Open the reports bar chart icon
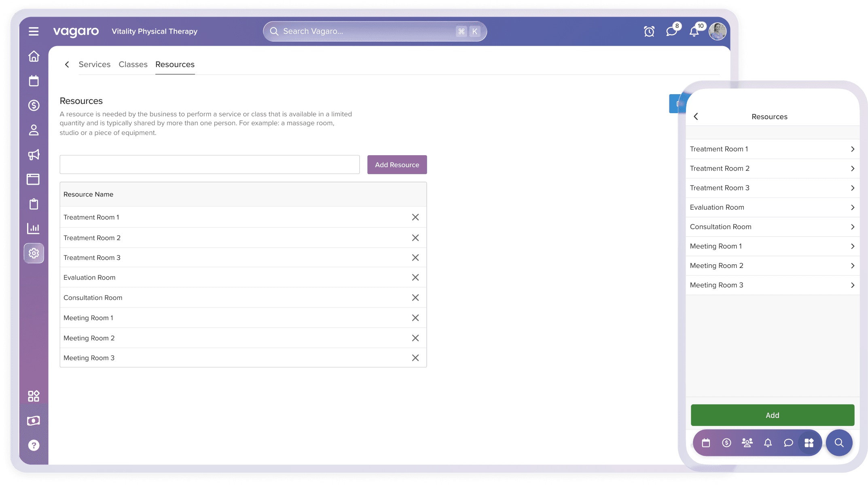The width and height of the screenshot is (868, 485). (34, 228)
